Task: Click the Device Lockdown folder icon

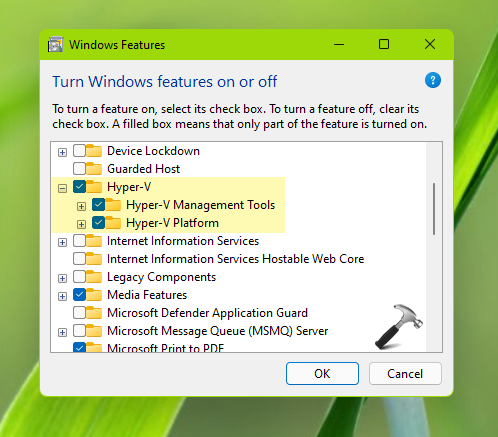Action: (x=94, y=151)
